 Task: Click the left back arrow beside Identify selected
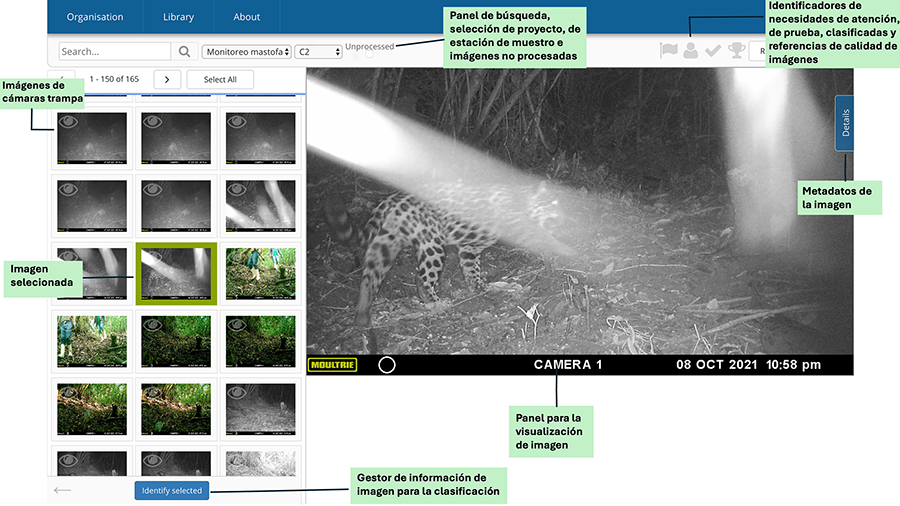[63, 490]
